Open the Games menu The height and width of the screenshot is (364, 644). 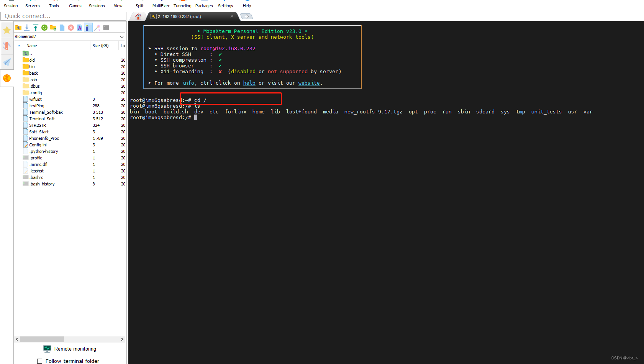[75, 6]
